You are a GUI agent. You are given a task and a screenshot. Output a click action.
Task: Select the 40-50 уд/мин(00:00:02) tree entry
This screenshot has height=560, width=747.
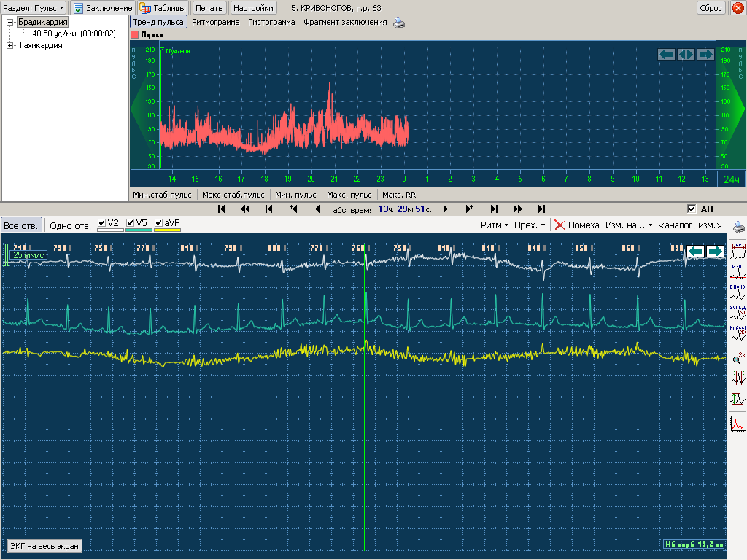tap(74, 34)
